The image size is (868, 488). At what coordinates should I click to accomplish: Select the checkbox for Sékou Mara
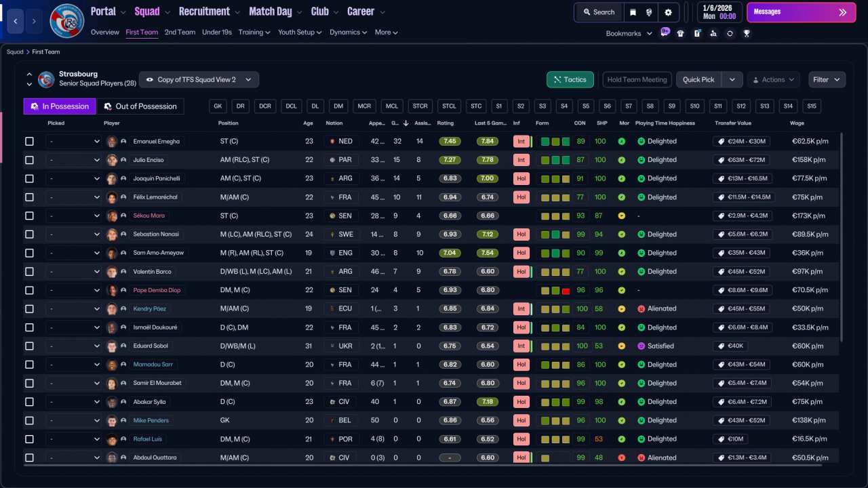[x=29, y=216]
